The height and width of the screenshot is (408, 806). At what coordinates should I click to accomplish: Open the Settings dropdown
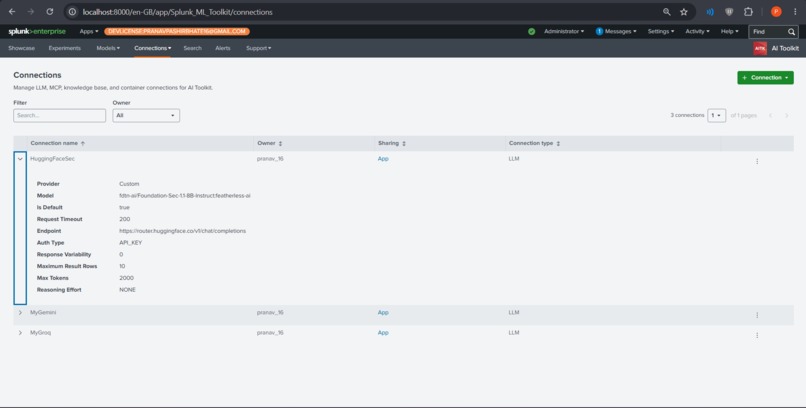(x=661, y=31)
